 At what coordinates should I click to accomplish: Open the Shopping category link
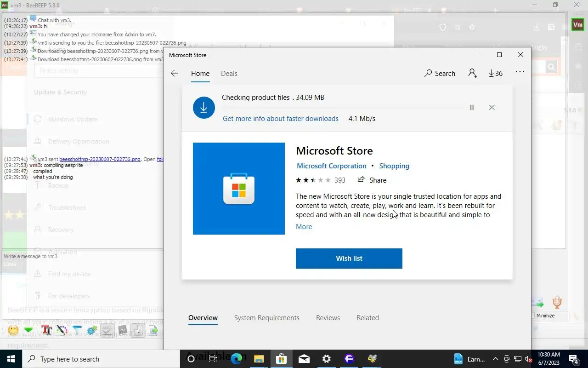point(394,166)
